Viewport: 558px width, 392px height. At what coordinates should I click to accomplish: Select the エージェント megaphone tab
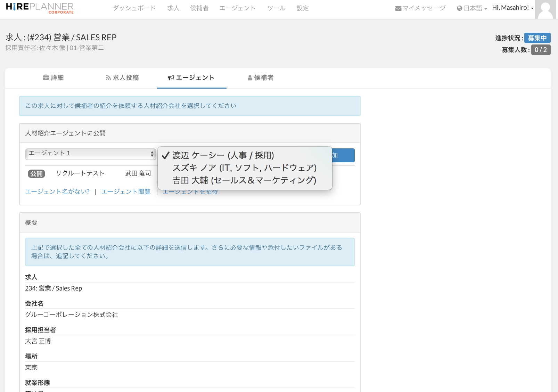pyautogui.click(x=191, y=78)
